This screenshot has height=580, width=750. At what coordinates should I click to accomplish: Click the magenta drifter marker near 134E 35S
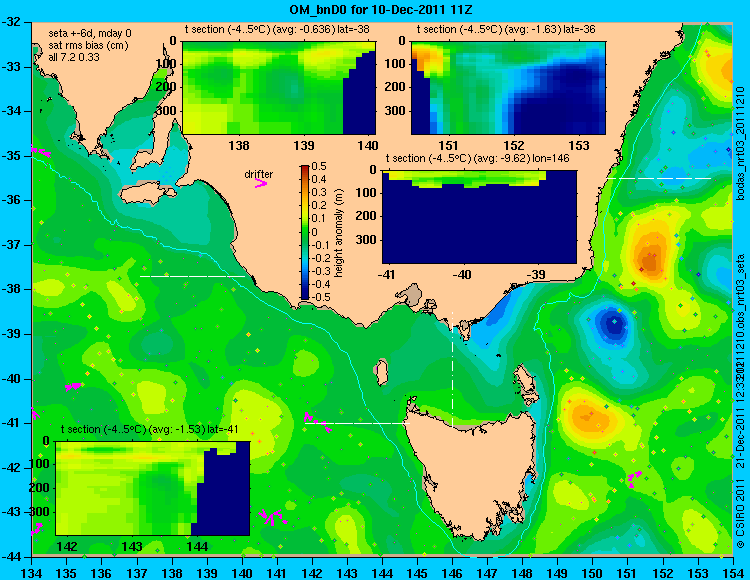click(41, 152)
